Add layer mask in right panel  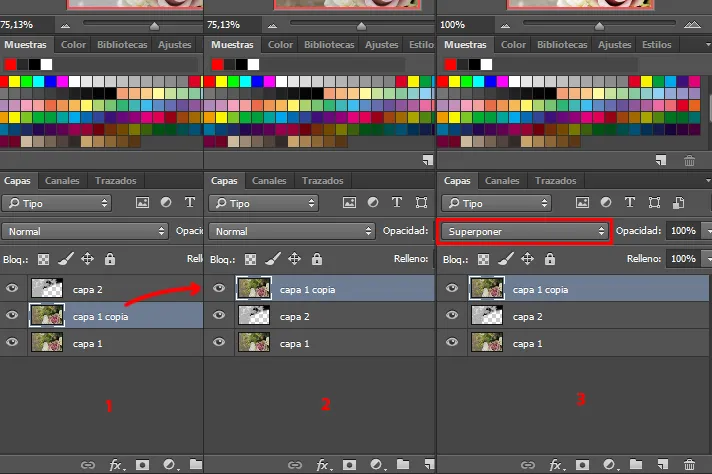tap(582, 464)
